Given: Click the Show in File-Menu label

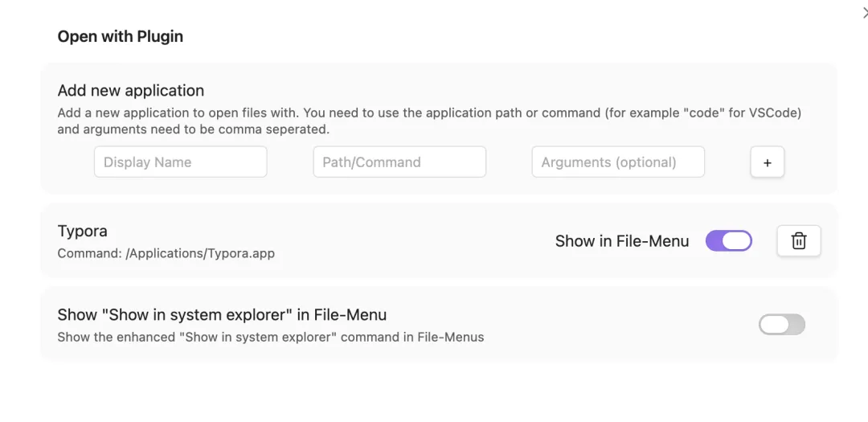Looking at the screenshot, I should 622,241.
